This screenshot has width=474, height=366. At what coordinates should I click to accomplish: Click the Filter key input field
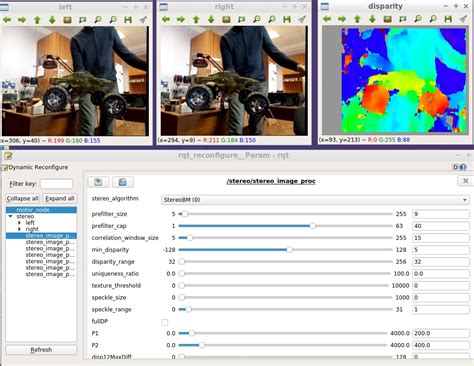tap(56, 184)
